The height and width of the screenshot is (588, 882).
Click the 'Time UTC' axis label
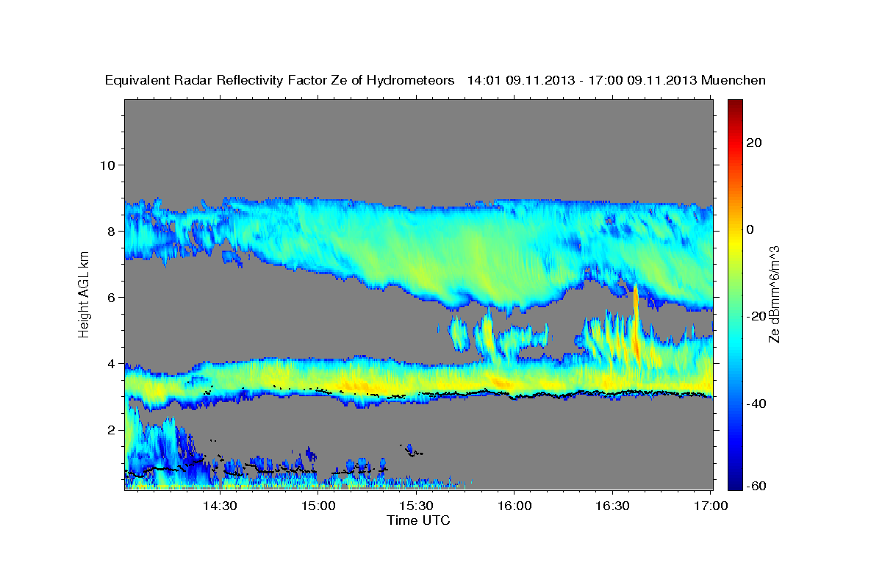(x=418, y=520)
